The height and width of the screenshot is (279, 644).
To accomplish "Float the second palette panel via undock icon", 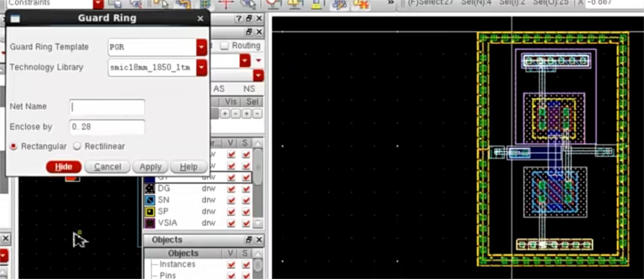I will tap(249, 32).
